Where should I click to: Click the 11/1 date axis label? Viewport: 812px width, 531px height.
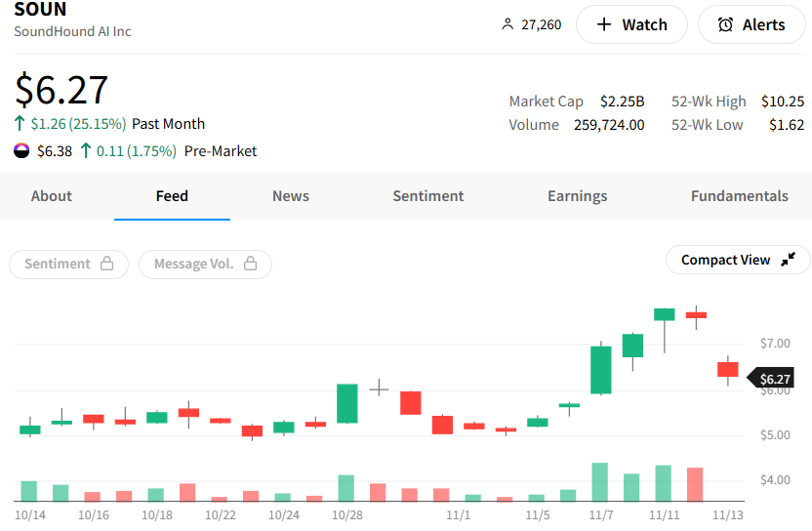(x=459, y=515)
